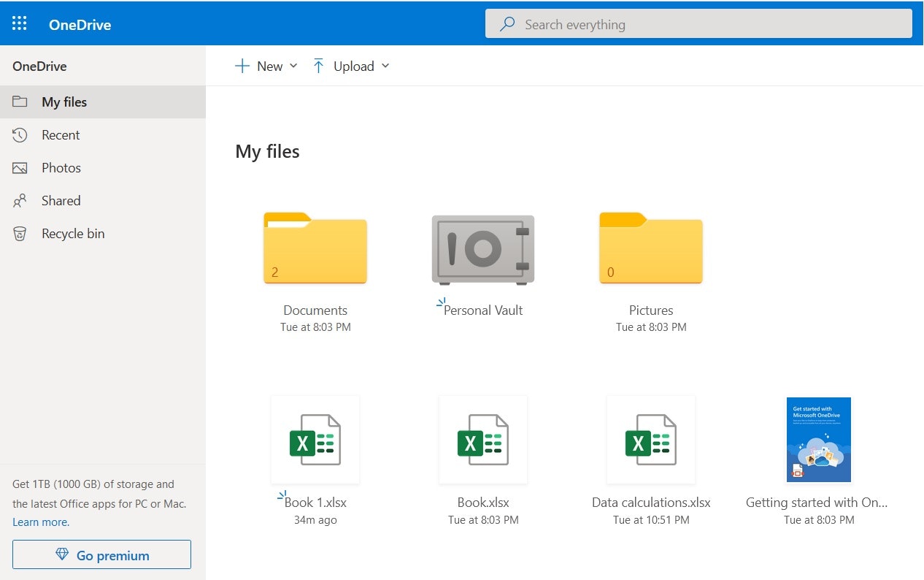Click the Recent sidebar icon
Screen dimensions: 924x580
18,134
